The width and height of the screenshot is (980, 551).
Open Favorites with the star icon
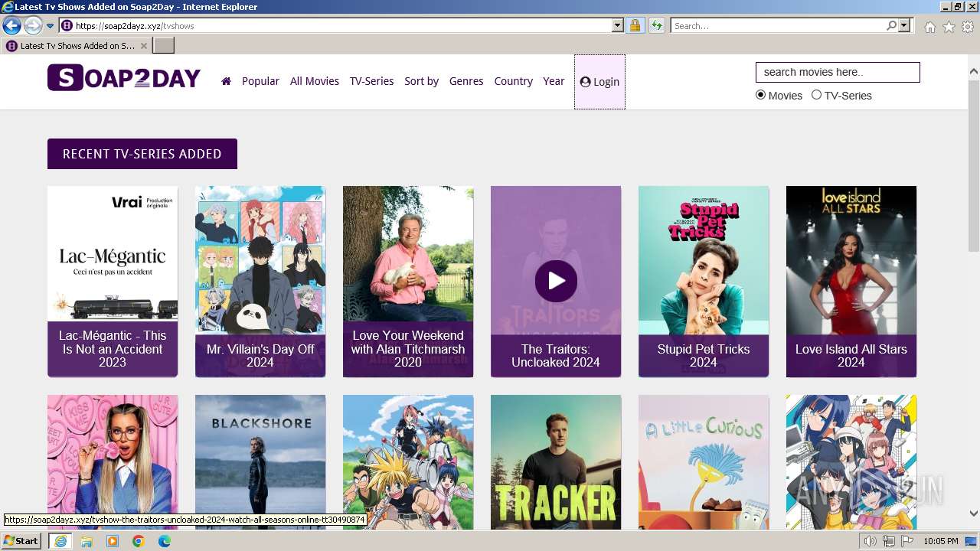point(949,27)
